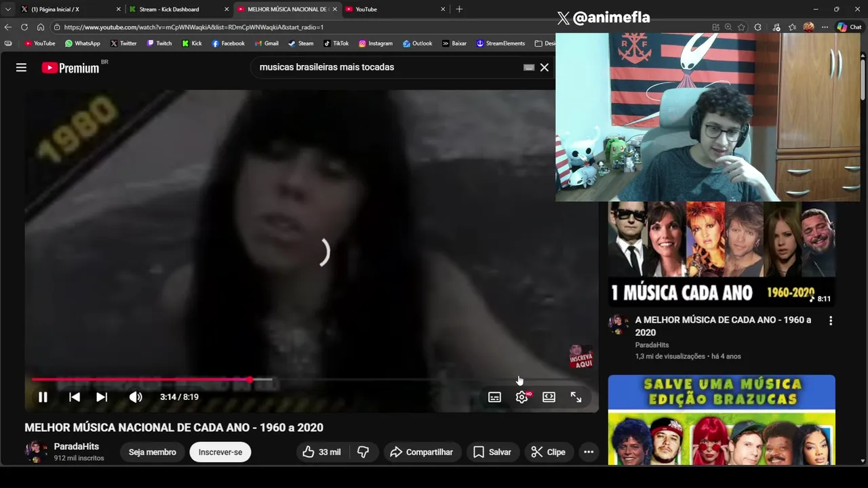Viewport: 868px width, 488px height.
Task: Open the zoom magnifier icon in address bar
Action: (728, 27)
